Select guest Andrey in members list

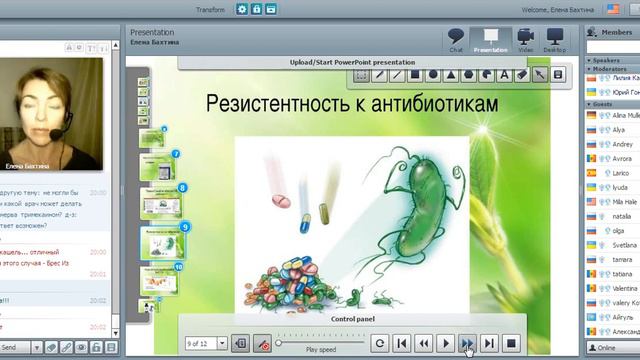click(x=613, y=144)
